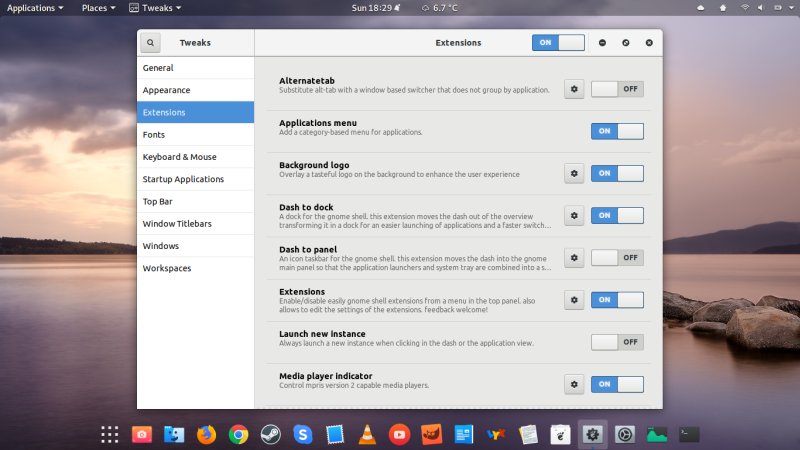
Task: Open Dash to panel settings gear
Action: point(574,258)
